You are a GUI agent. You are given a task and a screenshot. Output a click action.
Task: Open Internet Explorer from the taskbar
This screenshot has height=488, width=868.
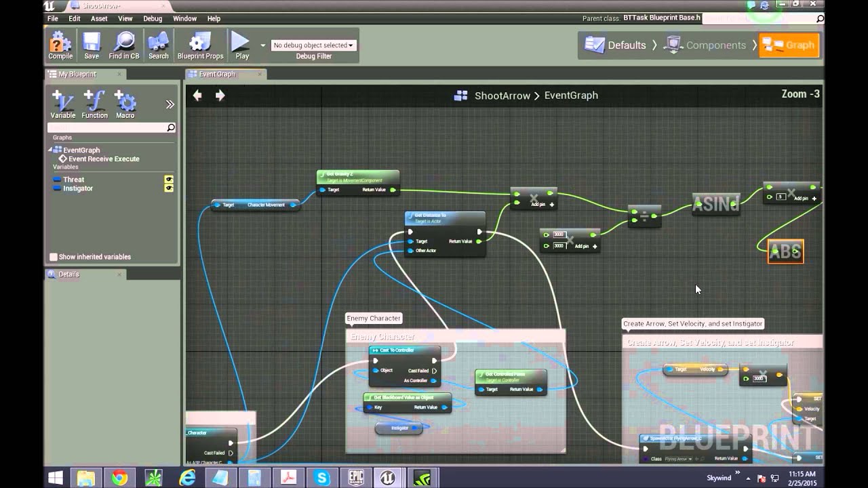[x=187, y=478]
